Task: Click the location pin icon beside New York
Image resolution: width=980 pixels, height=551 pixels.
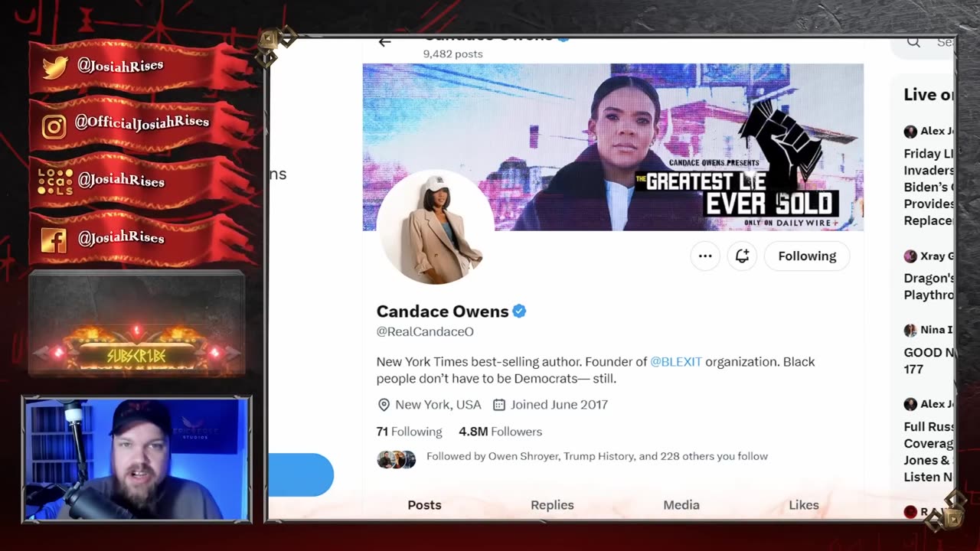Action: [x=384, y=405]
